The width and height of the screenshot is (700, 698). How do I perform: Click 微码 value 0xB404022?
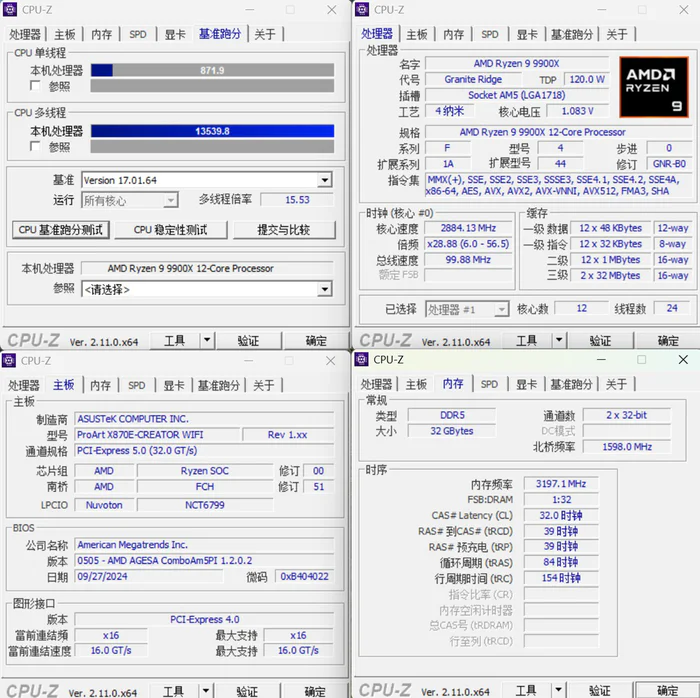[304, 576]
